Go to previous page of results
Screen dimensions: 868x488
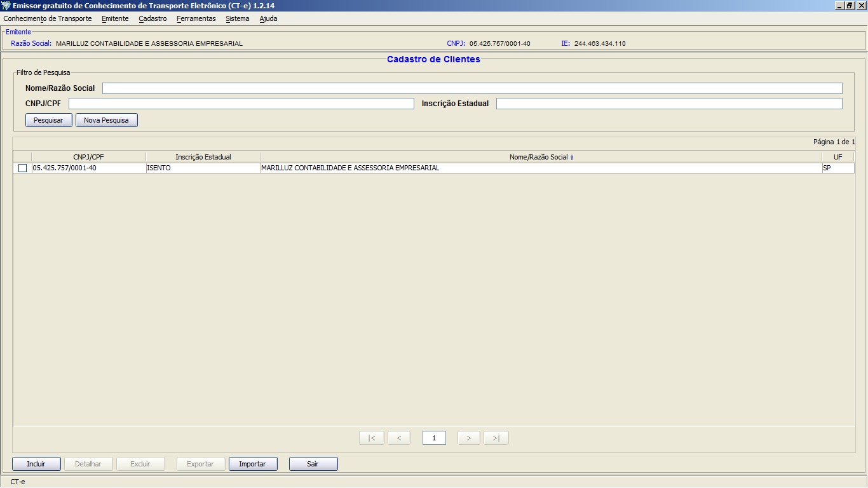(x=398, y=438)
